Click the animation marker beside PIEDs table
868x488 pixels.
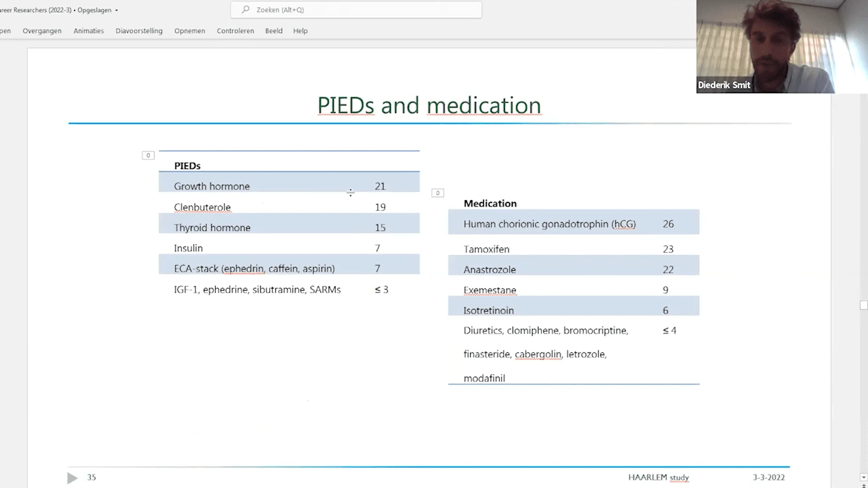pos(148,155)
